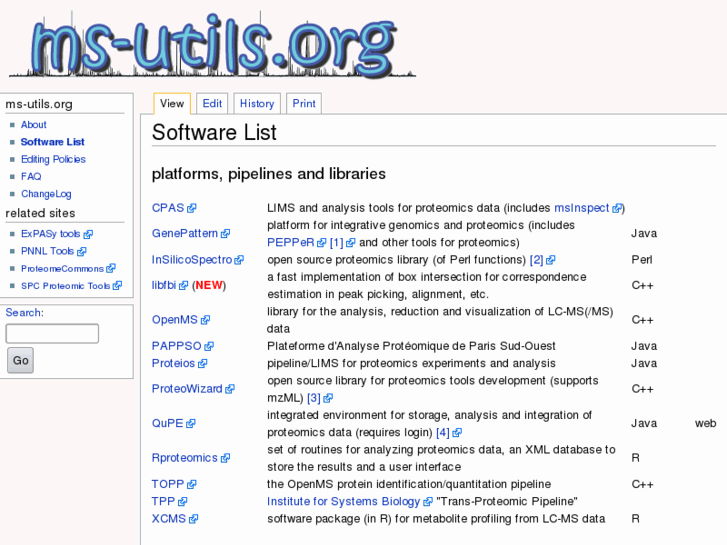The image size is (727, 545).
Task: Click external-link icon next to QuPE
Action: [191, 423]
